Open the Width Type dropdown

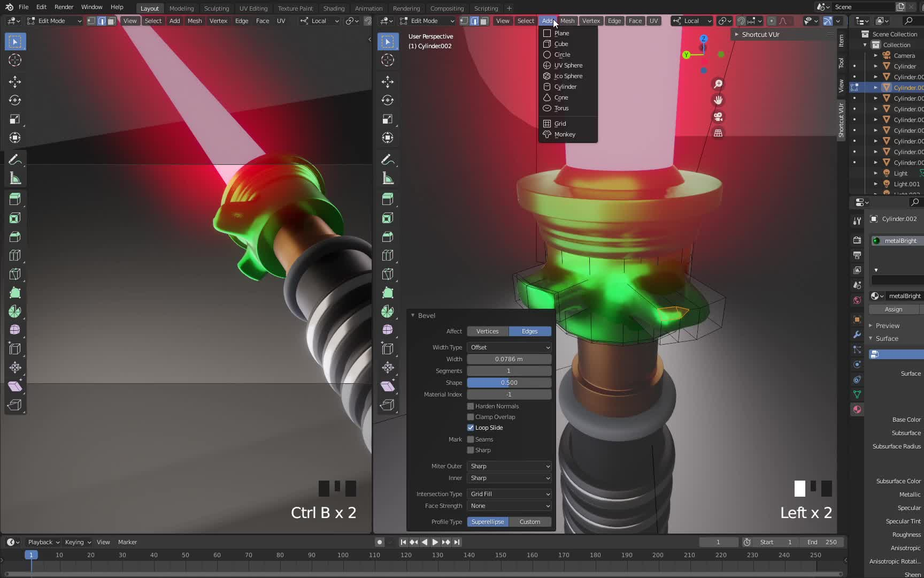[x=508, y=347]
